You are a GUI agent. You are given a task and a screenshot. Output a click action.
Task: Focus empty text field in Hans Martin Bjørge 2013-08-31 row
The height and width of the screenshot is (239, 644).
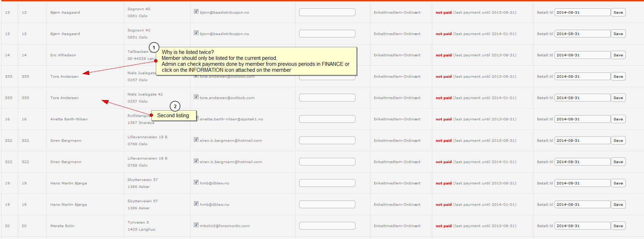pyautogui.click(x=327, y=183)
